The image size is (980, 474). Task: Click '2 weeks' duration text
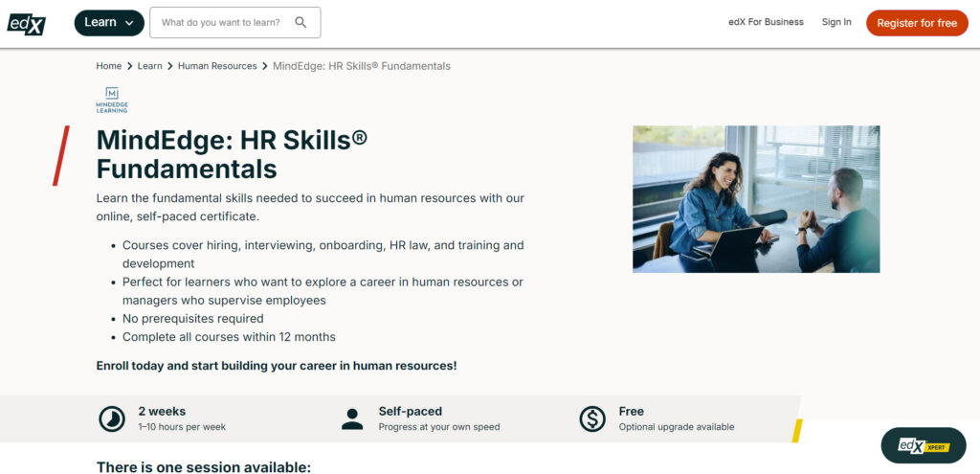pyautogui.click(x=162, y=412)
